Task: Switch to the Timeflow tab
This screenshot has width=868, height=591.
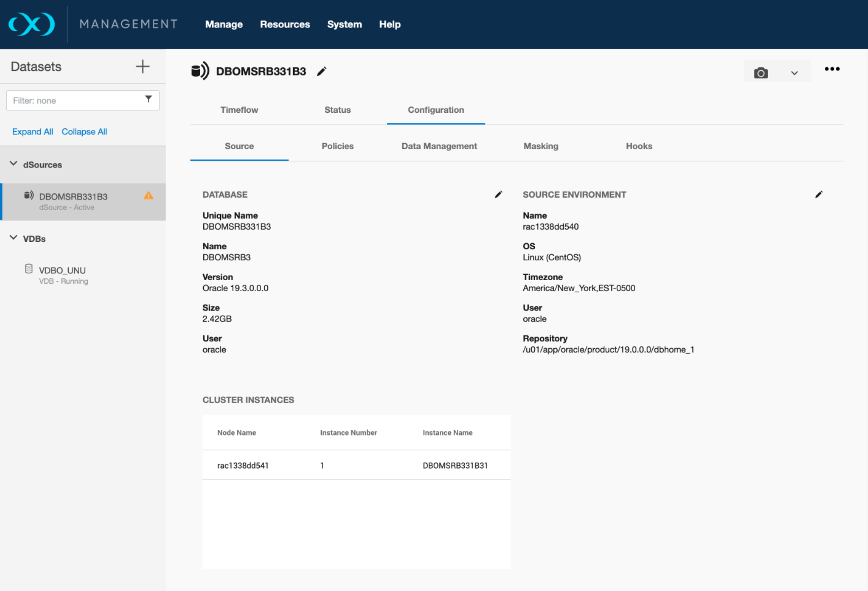Action: (x=239, y=110)
